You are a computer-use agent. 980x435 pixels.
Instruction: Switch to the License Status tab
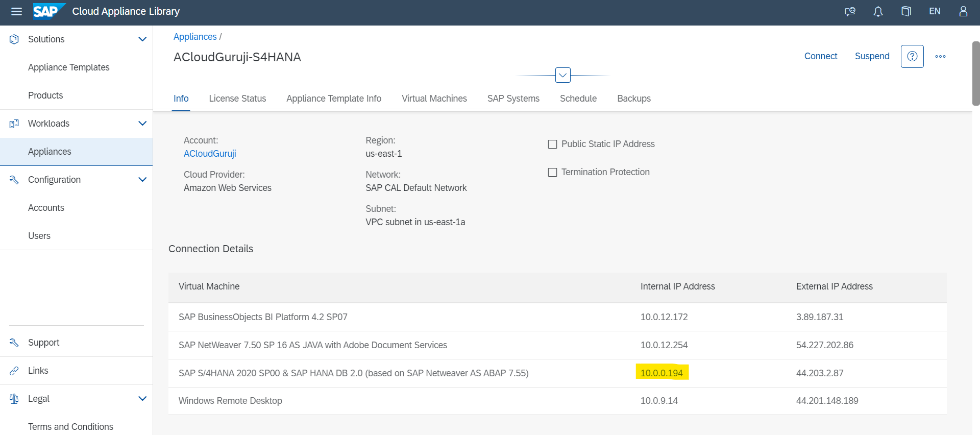coord(237,99)
